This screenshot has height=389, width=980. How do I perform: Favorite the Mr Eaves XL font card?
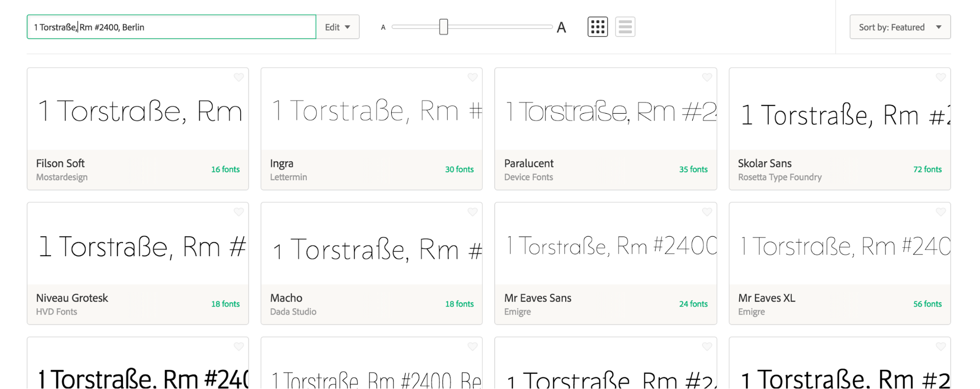point(941,212)
